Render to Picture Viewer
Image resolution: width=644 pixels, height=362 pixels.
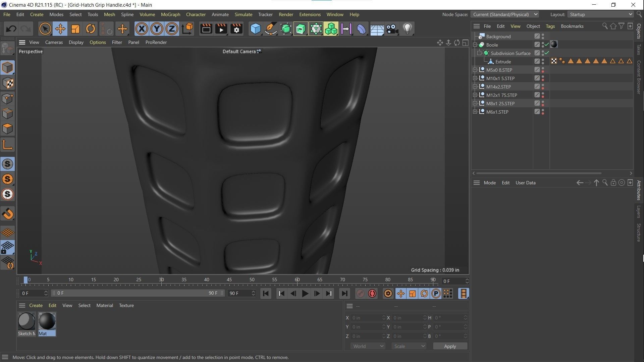click(221, 29)
